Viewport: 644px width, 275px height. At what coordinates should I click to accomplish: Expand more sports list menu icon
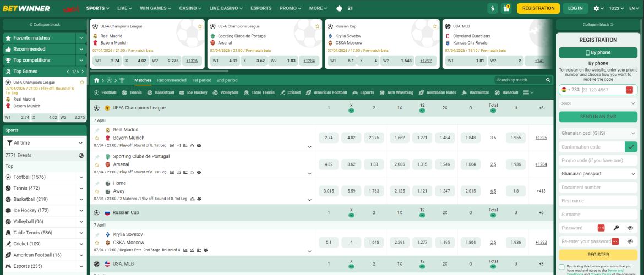pyautogui.click(x=528, y=93)
